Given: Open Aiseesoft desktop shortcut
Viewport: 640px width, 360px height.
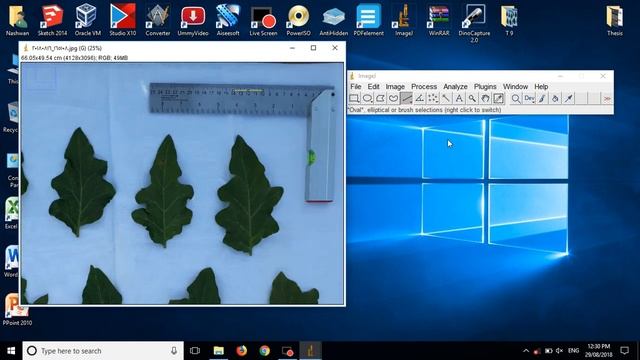Looking at the screenshot, I should [x=228, y=20].
